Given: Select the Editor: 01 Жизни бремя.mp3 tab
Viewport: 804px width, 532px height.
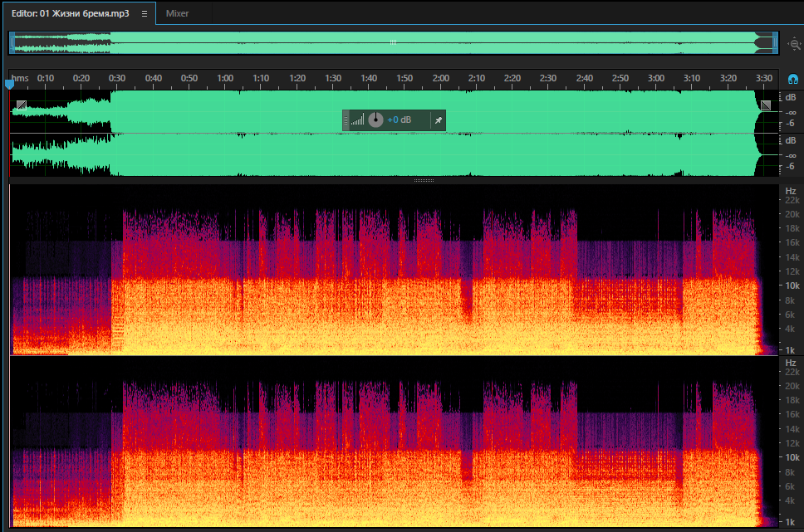Looking at the screenshot, I should point(71,14).
